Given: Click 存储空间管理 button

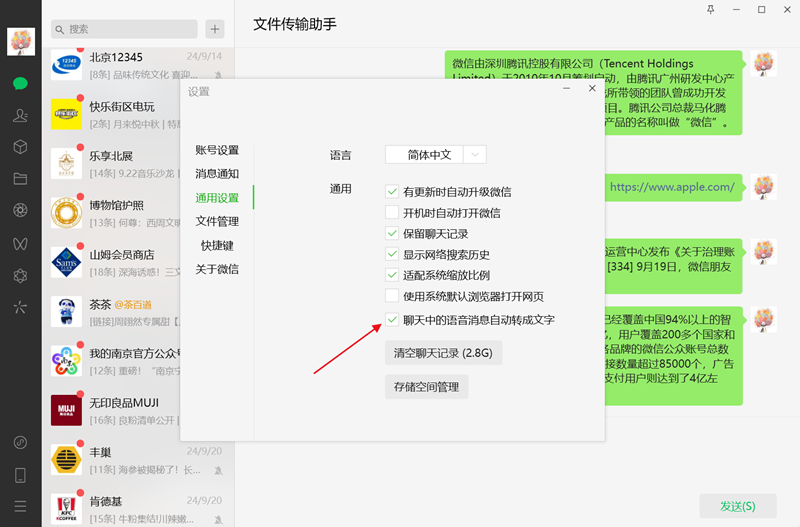Looking at the screenshot, I should pyautogui.click(x=427, y=387).
